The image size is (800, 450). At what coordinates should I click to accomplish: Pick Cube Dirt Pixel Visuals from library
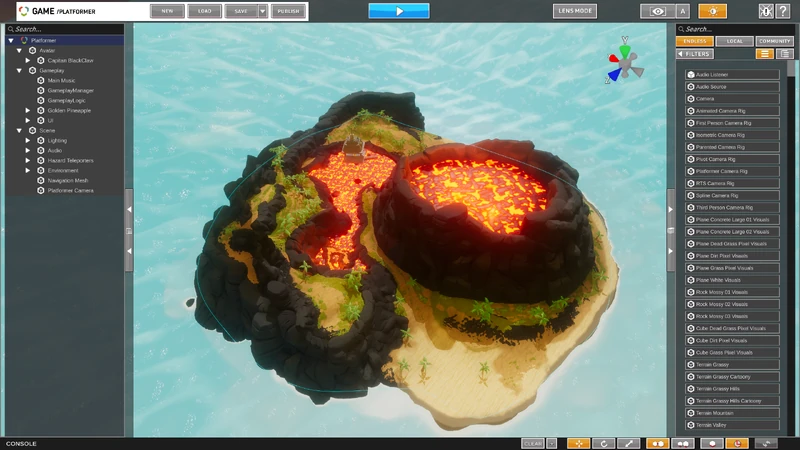pyautogui.click(x=732, y=340)
